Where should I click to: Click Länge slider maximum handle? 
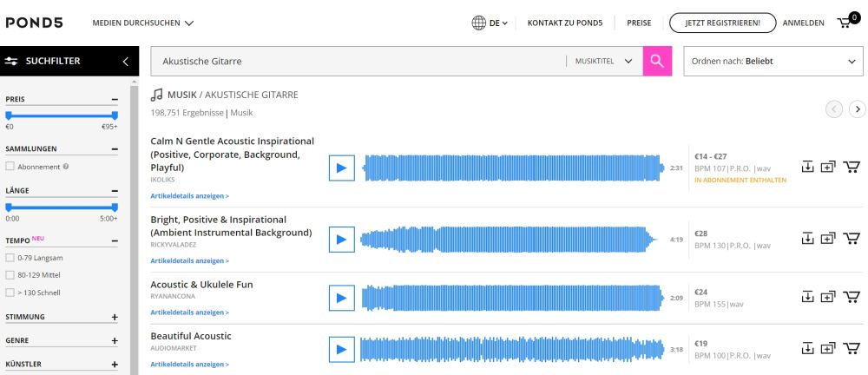(x=115, y=207)
